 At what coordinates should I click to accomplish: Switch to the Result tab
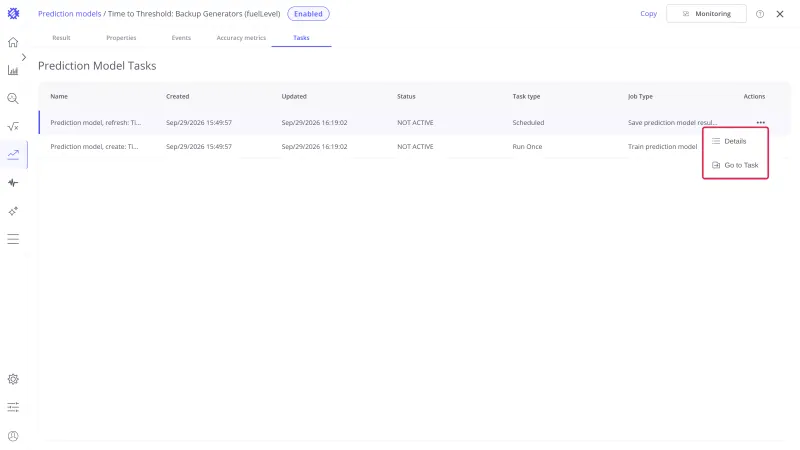[x=61, y=38]
